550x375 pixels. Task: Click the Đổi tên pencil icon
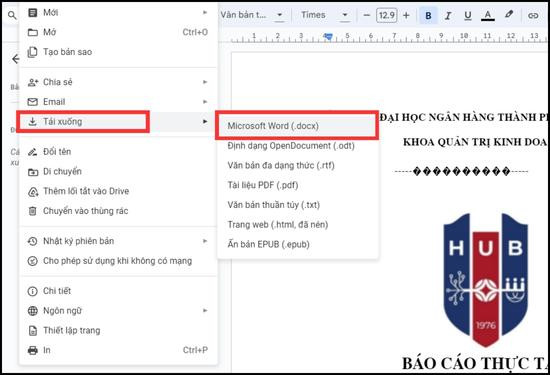(x=33, y=152)
